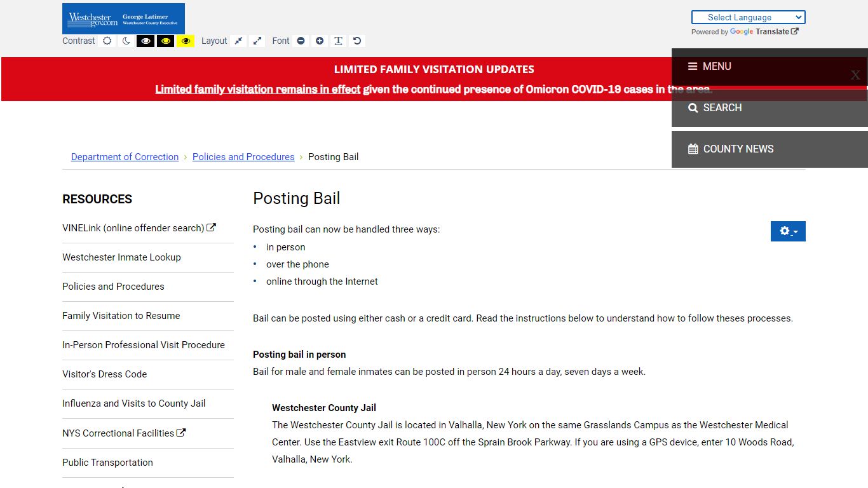Click the 'over the phone' bullet item
This screenshot has height=488, width=868.
(x=297, y=264)
